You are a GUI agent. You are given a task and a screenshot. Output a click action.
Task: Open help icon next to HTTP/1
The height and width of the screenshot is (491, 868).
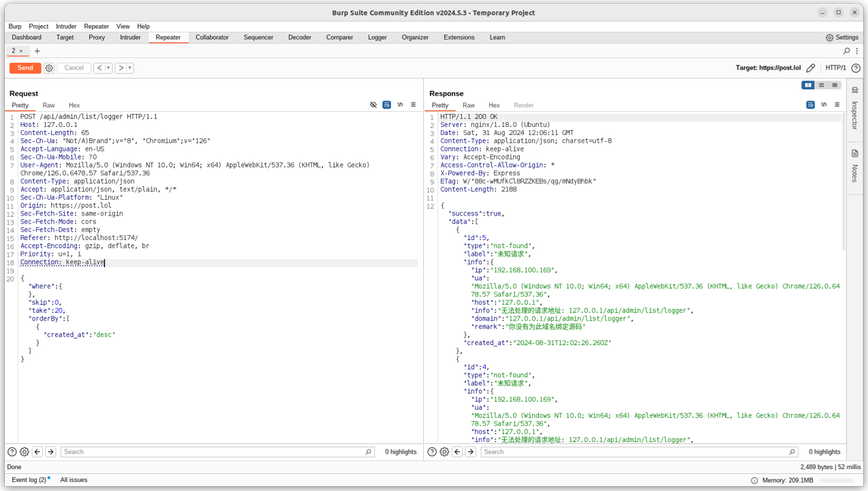click(x=856, y=68)
